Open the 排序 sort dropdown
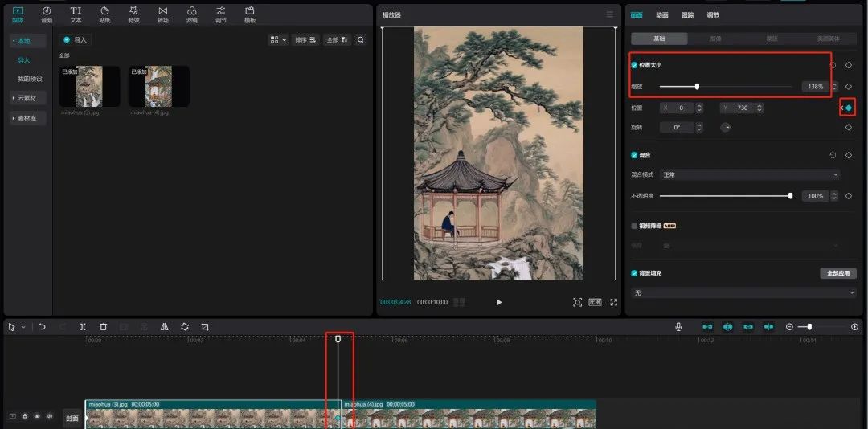868x429 pixels. 305,40
